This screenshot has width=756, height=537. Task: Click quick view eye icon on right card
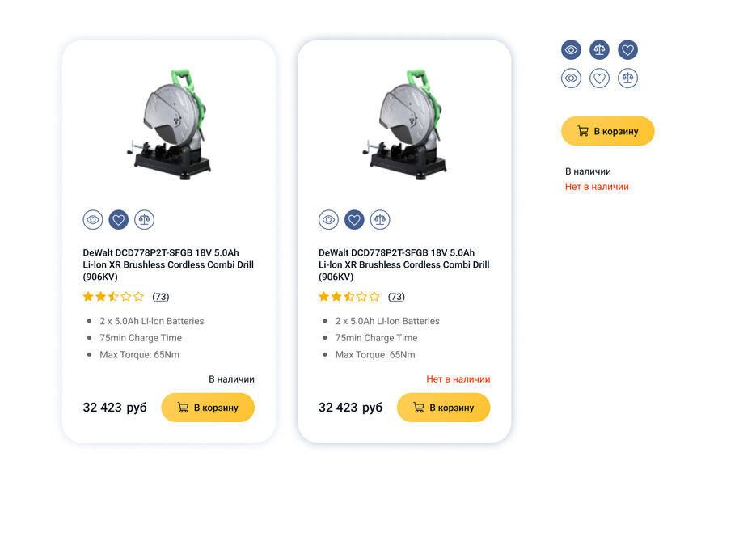coord(328,220)
